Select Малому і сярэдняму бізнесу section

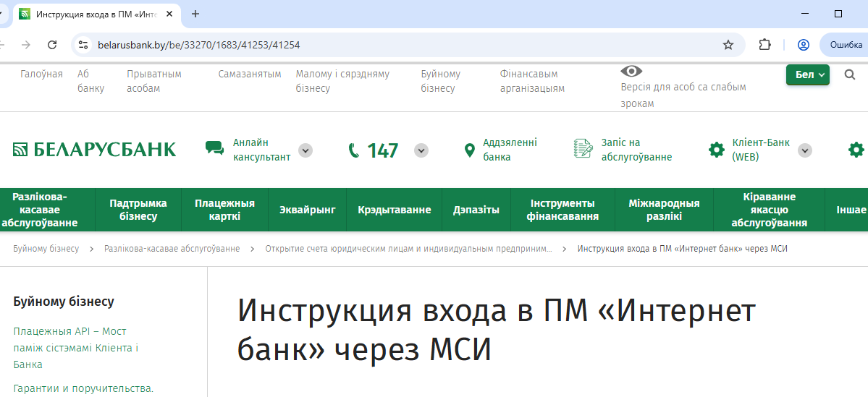342,81
